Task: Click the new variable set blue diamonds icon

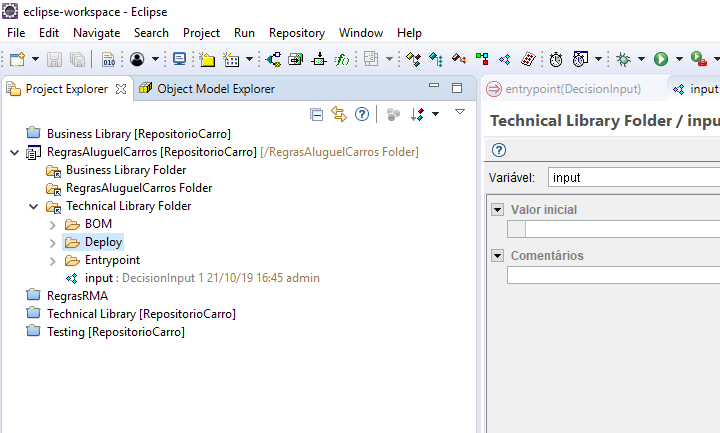Action: pyautogui.click(x=505, y=59)
